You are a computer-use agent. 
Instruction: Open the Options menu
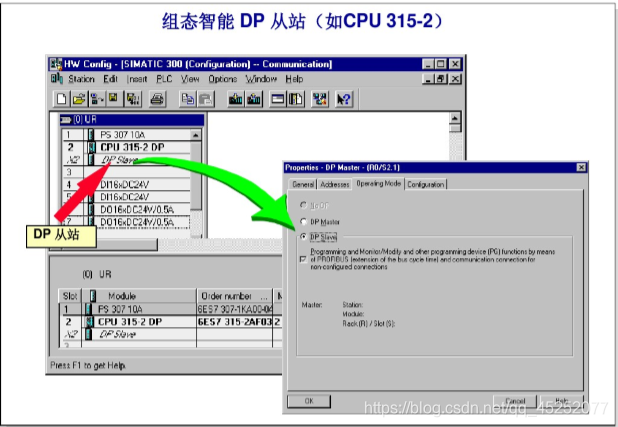[x=223, y=79]
